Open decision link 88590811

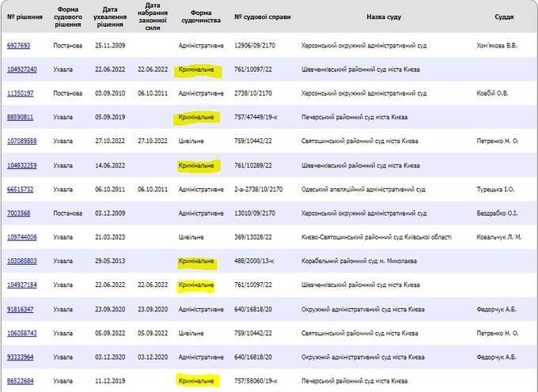click(21, 117)
